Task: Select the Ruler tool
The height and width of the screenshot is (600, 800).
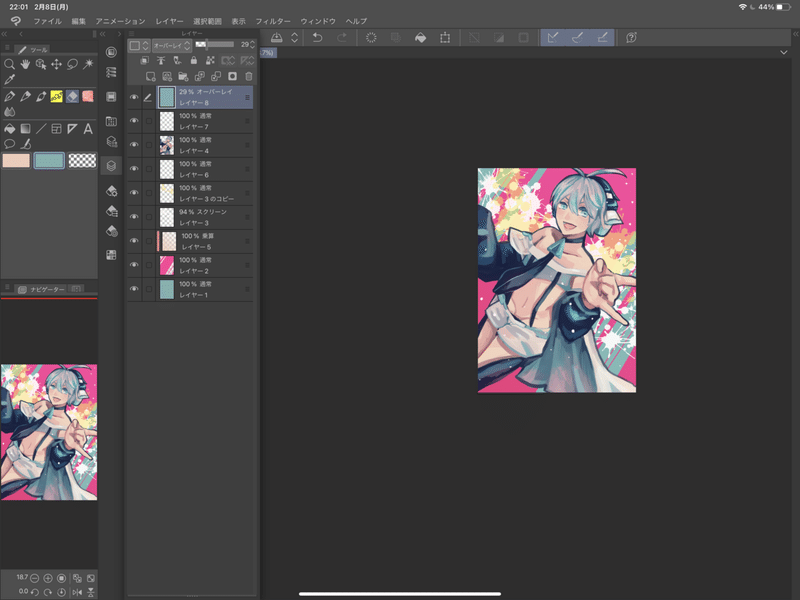Action: (72, 129)
